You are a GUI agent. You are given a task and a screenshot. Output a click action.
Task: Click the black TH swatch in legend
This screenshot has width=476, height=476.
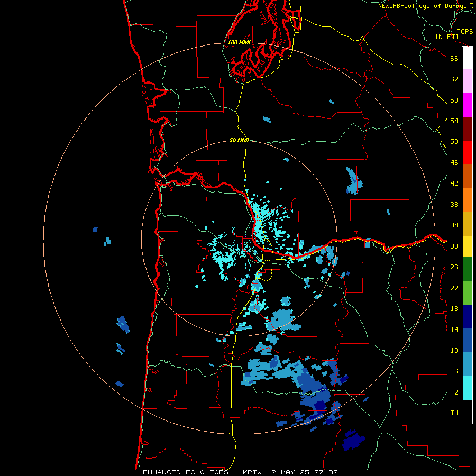[467, 411]
